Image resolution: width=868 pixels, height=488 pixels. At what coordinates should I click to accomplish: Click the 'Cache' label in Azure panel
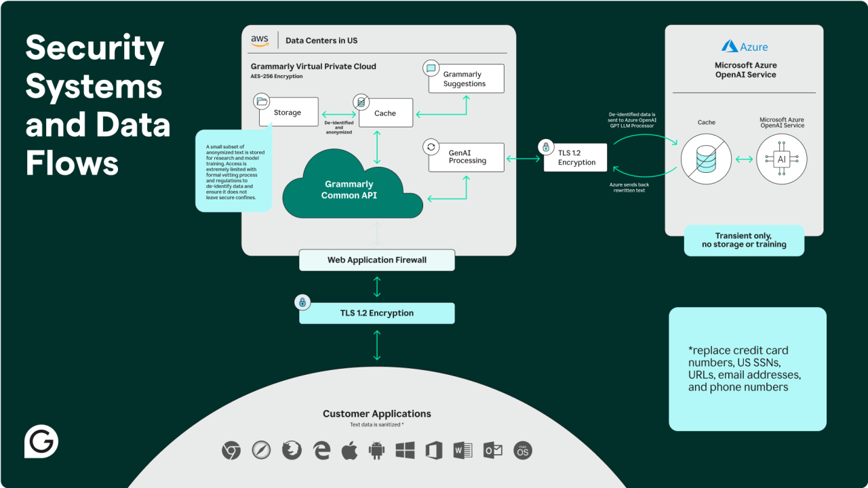706,123
